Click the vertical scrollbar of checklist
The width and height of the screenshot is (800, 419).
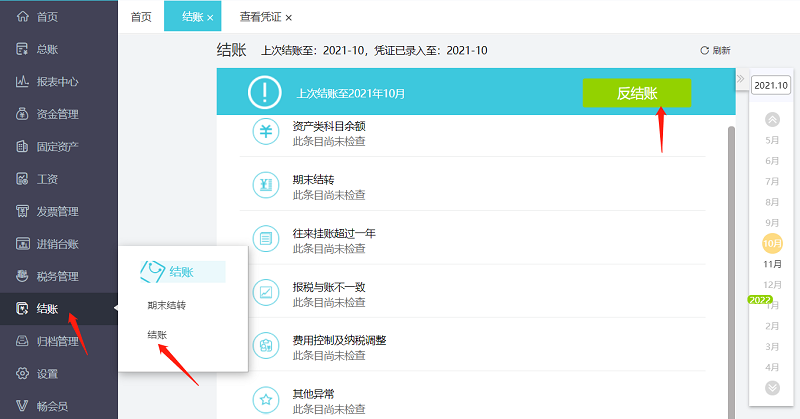tap(730, 250)
